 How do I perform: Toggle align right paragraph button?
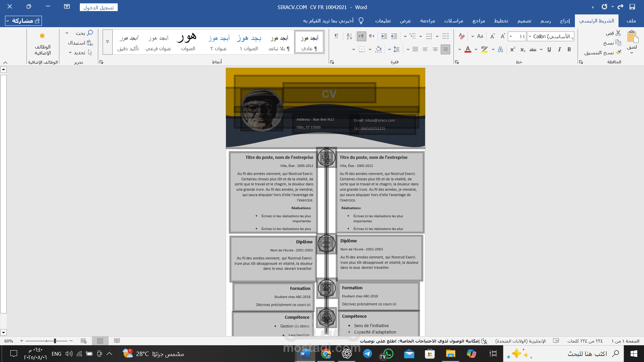click(445, 50)
